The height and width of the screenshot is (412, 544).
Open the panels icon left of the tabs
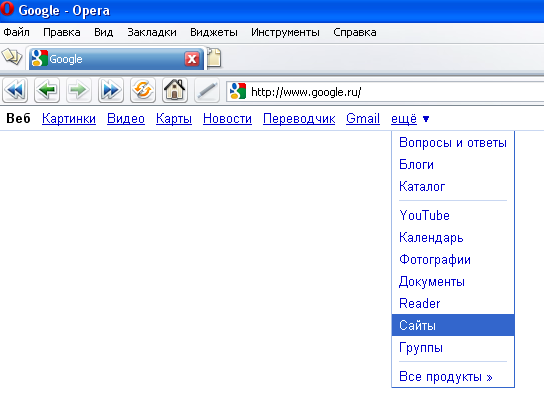(x=11, y=57)
